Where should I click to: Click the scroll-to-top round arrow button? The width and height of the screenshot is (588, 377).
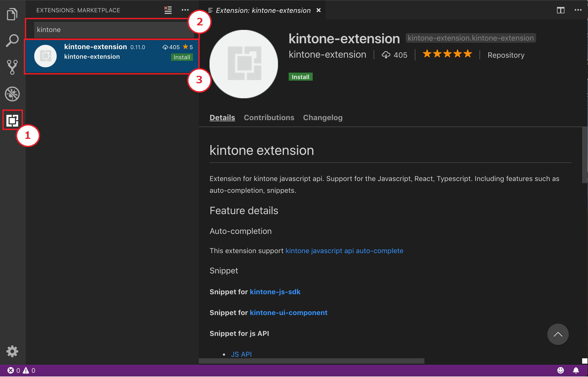pyautogui.click(x=558, y=334)
